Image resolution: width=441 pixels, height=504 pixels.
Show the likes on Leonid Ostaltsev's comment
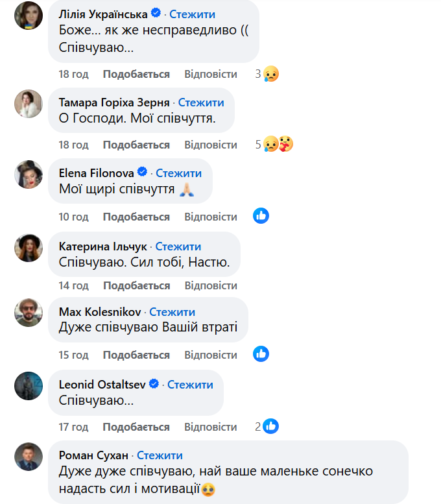click(271, 426)
